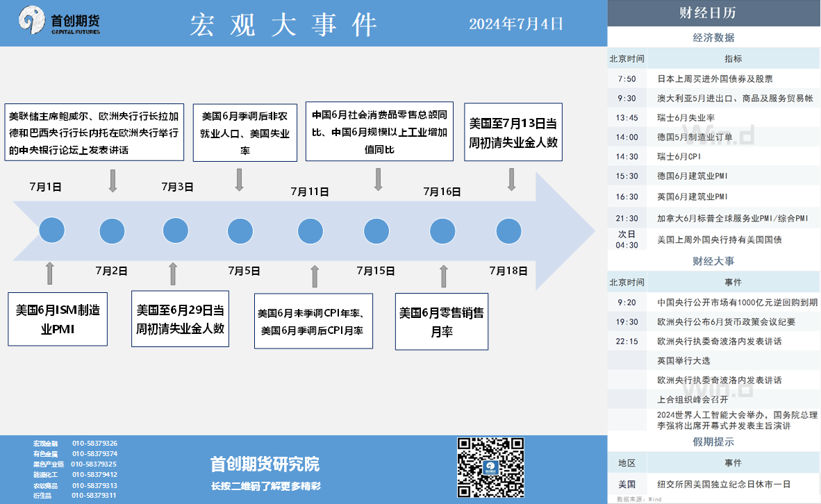Click the down arrow under the Powell speech box
The width and height of the screenshot is (821, 504).
tap(113, 180)
